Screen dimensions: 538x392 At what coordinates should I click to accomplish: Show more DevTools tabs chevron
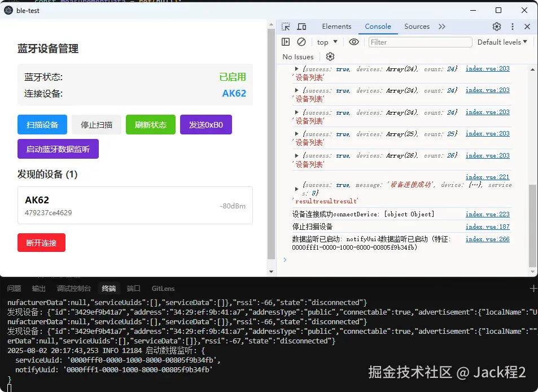442,27
